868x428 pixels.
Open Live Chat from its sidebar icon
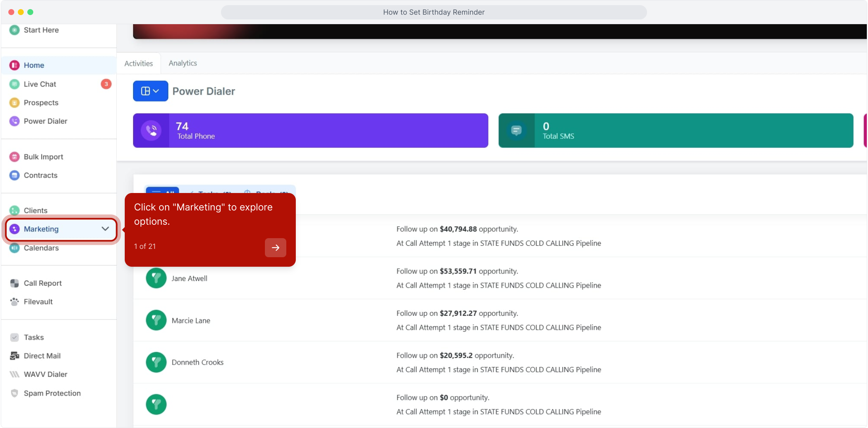pyautogui.click(x=14, y=84)
